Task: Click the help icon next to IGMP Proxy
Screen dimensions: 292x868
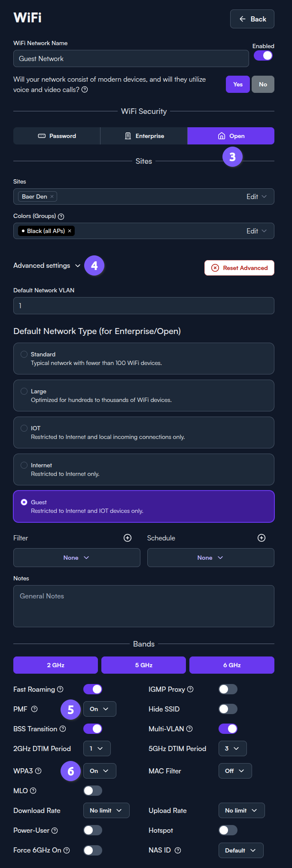Action: (x=190, y=689)
